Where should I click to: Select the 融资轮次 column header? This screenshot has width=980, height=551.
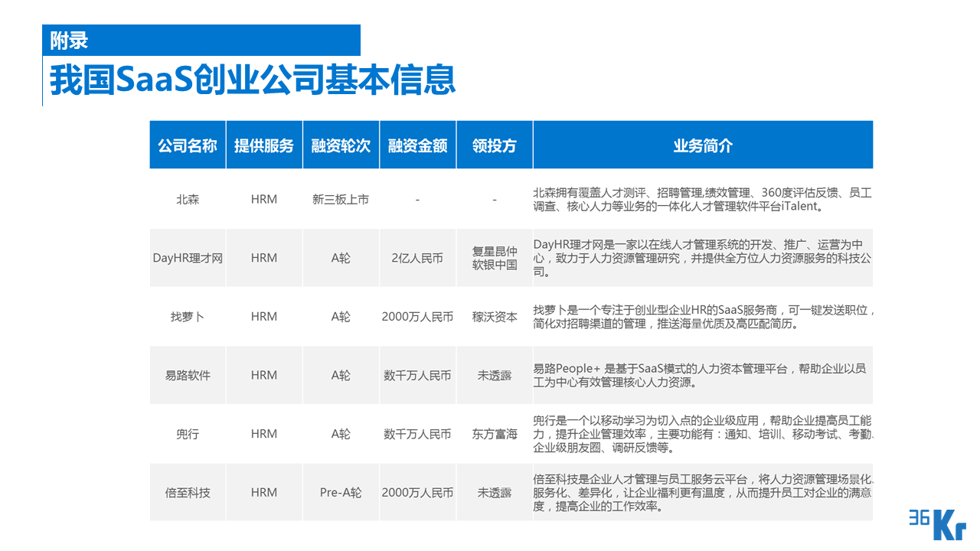point(341,145)
